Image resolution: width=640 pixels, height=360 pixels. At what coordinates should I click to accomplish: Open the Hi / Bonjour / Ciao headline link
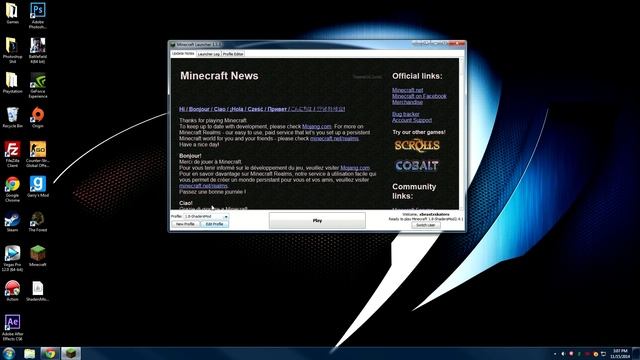point(262,109)
